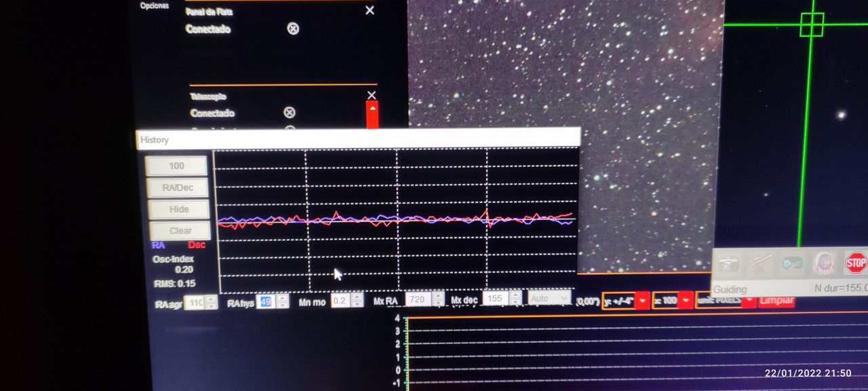Open the x: 100 dropdown
This screenshot has height=391, width=868.
(x=673, y=300)
